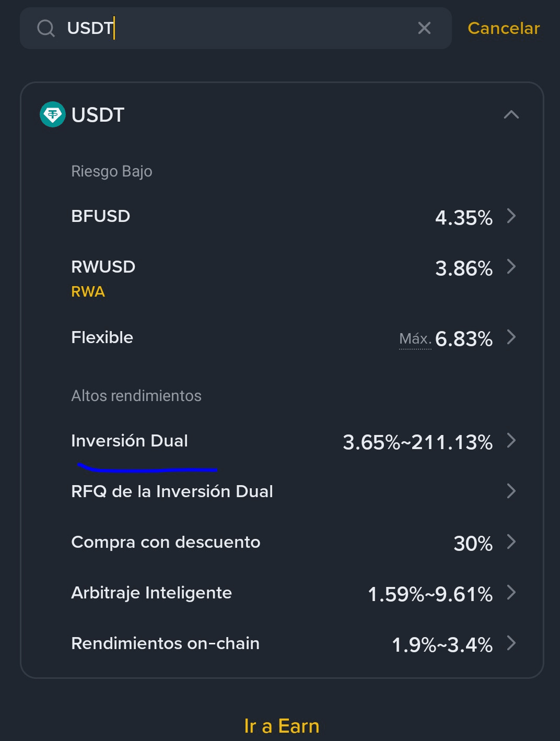Focus the USDT search input field
This screenshot has width=560, height=741.
click(235, 28)
